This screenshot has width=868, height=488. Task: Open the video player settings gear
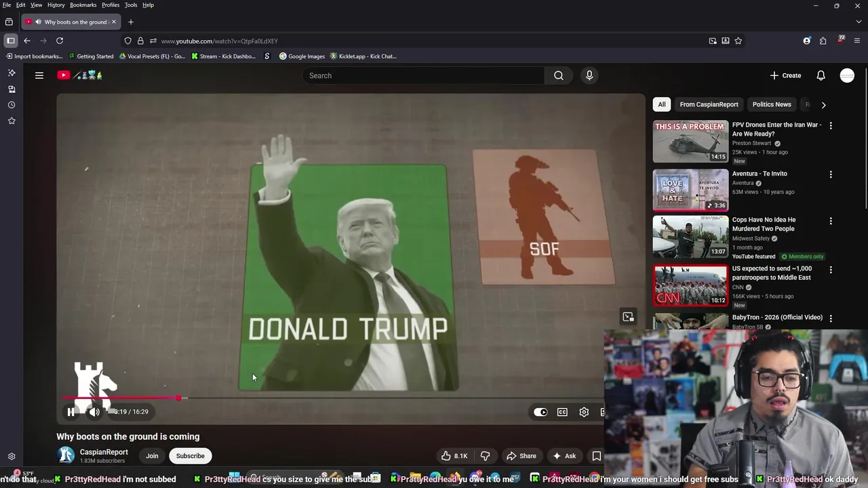click(584, 412)
